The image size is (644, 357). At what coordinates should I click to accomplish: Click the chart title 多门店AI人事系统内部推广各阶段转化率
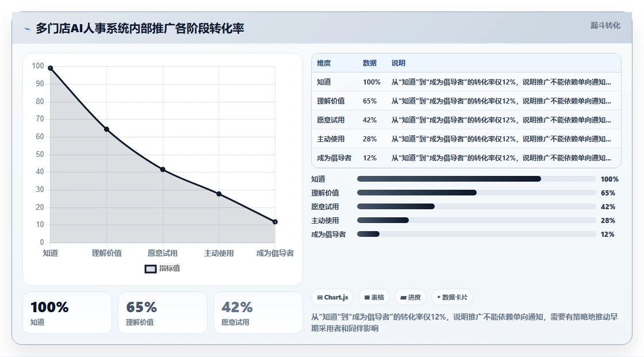[140, 28]
